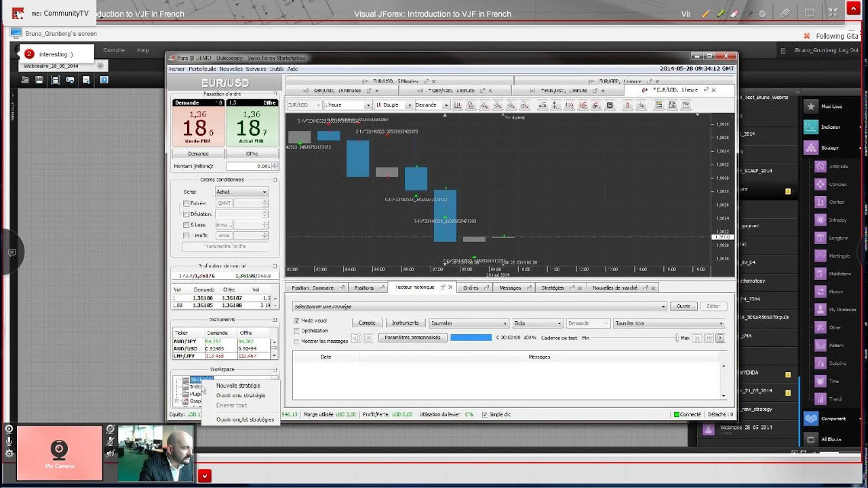Click the first magnifier zoom icon in chart toolbar
Image resolution: width=868 pixels, height=488 pixels.
(x=484, y=105)
